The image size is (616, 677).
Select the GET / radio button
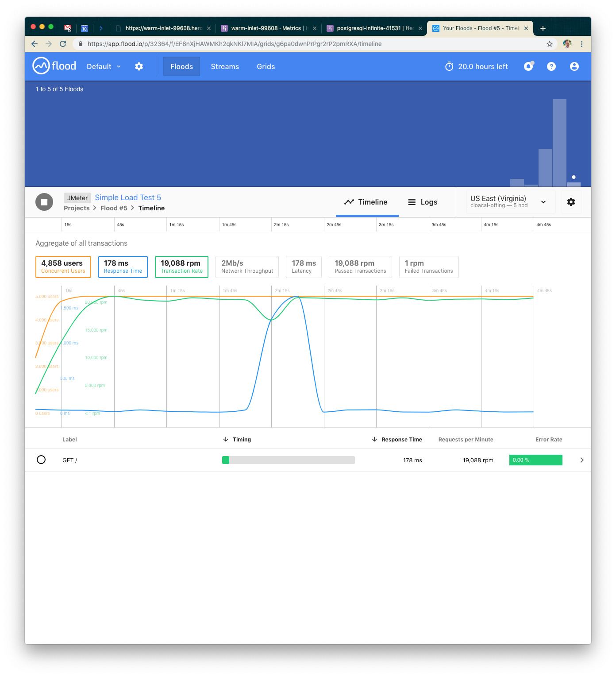pos(41,460)
